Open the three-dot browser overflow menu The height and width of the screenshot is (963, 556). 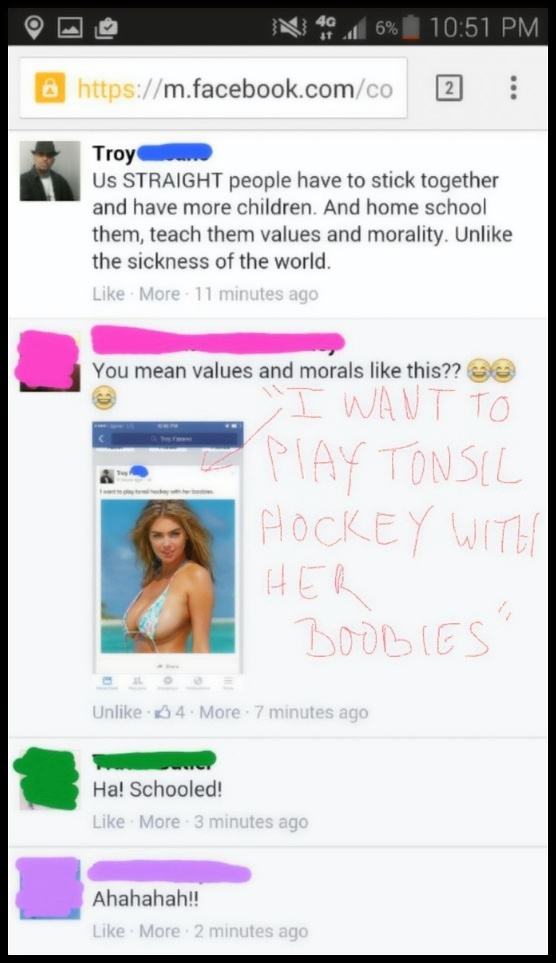[x=514, y=88]
